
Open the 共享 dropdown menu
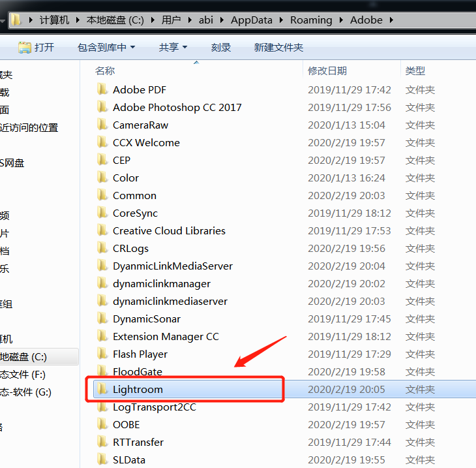(173, 48)
